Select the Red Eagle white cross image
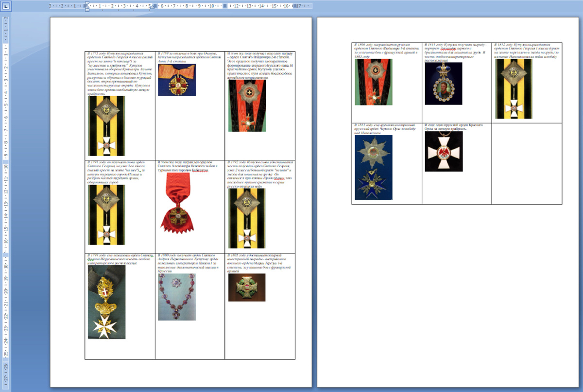 (x=444, y=152)
